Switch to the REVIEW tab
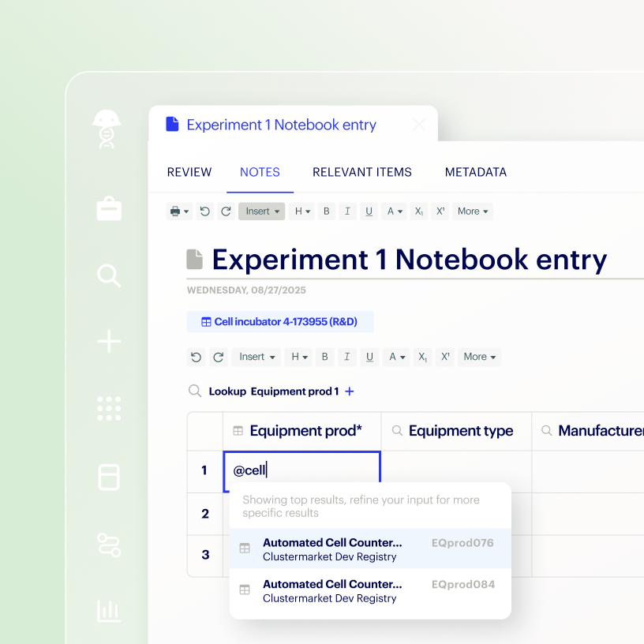 189,172
